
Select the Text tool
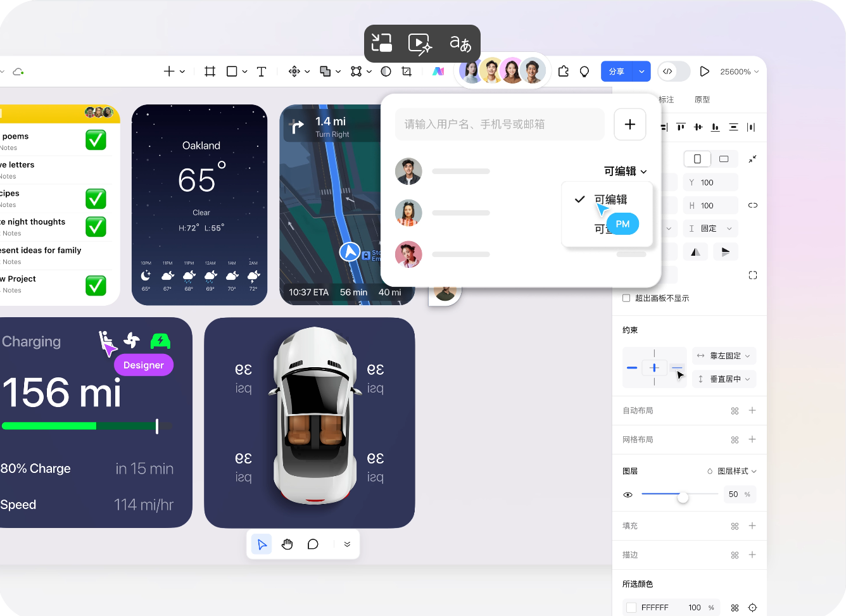[x=262, y=72]
